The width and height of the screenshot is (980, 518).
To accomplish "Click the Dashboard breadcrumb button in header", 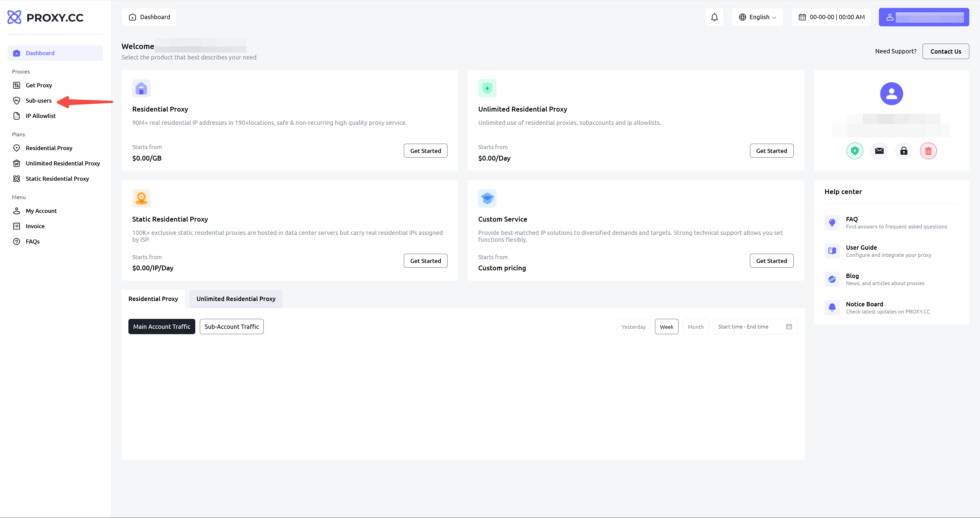I will [x=149, y=17].
